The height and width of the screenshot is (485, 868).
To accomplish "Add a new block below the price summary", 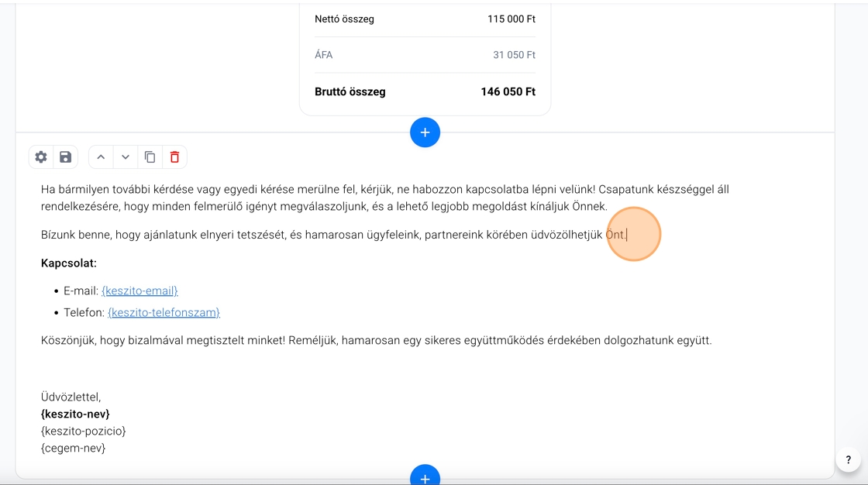I will (425, 132).
